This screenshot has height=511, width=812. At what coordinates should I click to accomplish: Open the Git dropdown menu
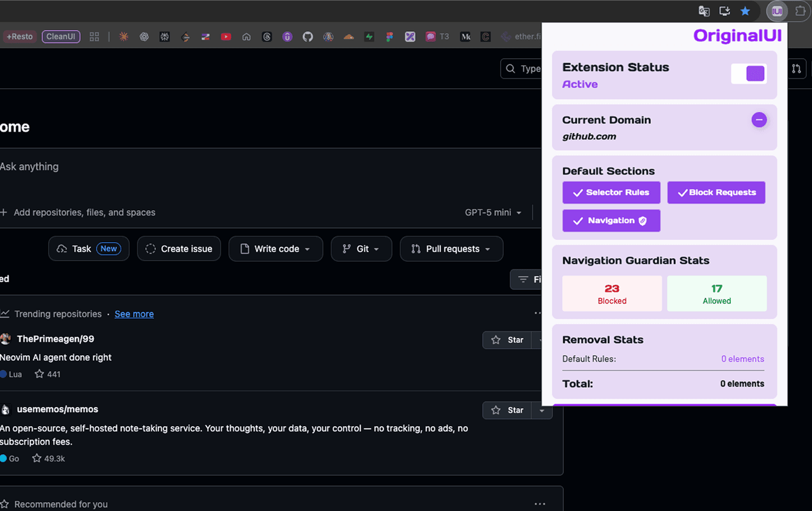click(361, 248)
